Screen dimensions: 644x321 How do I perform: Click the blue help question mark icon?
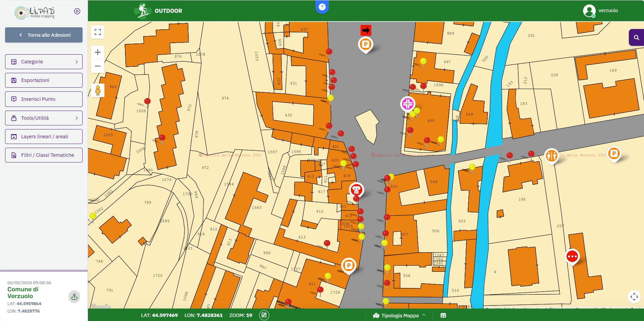[322, 7]
